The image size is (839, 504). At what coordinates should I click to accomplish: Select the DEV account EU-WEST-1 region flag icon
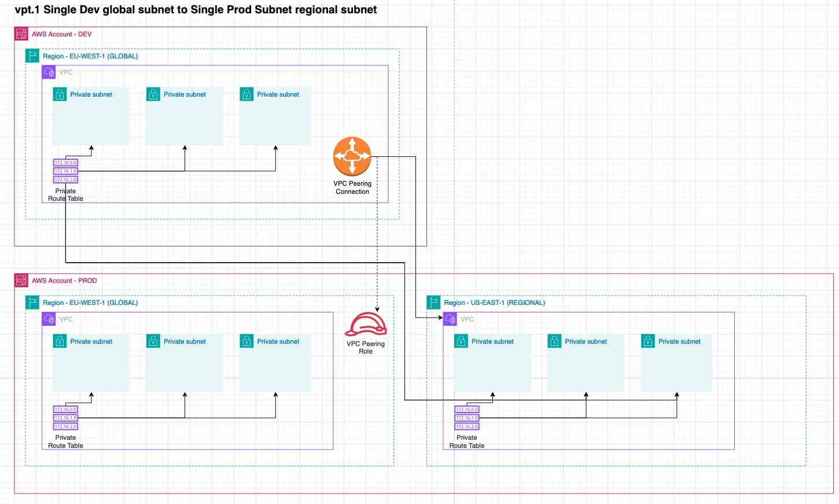coord(32,56)
